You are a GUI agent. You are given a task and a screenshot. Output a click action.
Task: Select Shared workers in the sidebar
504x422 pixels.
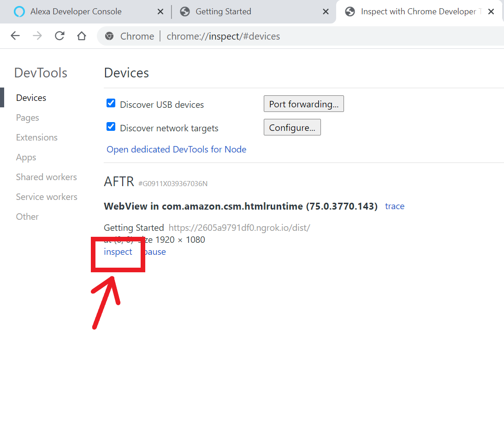[46, 177]
